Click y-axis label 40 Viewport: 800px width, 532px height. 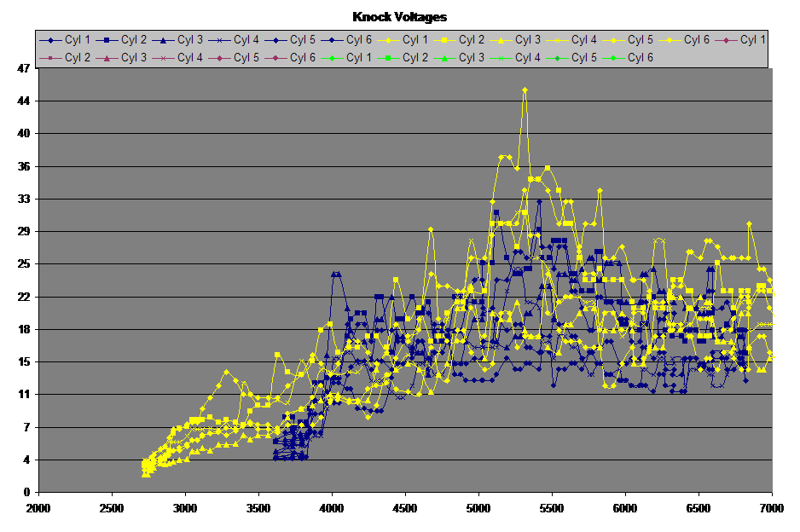point(24,134)
